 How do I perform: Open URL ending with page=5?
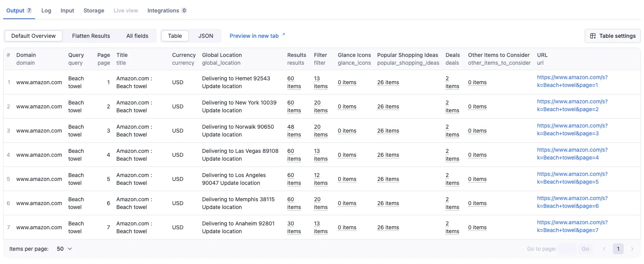(572, 178)
